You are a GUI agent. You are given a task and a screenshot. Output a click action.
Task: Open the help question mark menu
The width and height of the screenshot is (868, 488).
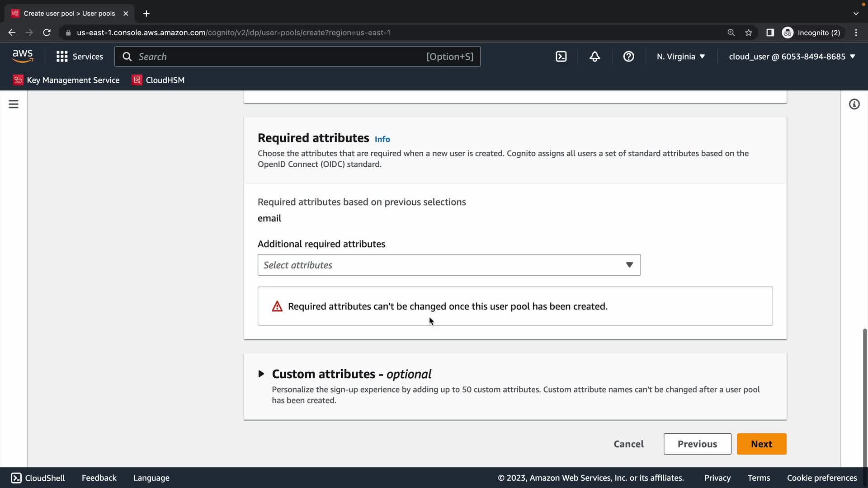click(x=628, y=56)
